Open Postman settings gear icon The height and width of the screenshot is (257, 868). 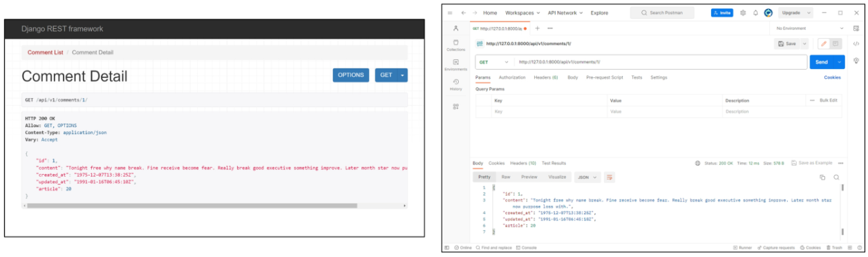point(743,12)
